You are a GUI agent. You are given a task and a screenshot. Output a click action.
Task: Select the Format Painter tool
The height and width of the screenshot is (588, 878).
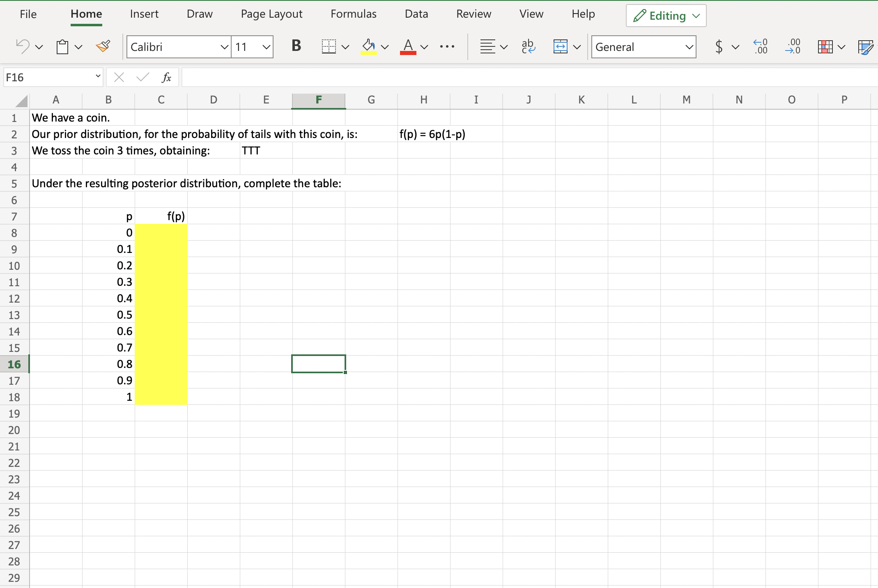tap(103, 46)
